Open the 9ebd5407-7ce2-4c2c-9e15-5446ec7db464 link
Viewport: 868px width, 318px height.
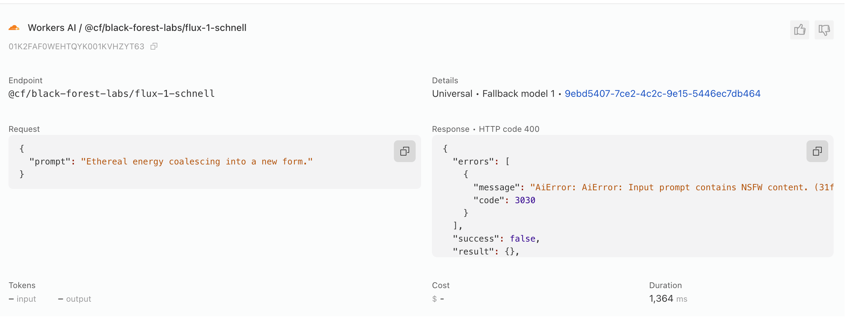pos(662,94)
